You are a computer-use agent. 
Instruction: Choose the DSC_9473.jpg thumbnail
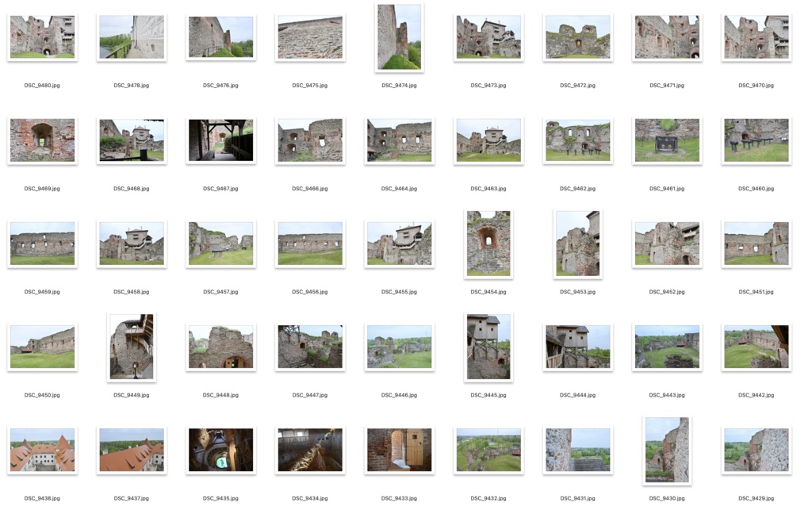click(x=488, y=36)
